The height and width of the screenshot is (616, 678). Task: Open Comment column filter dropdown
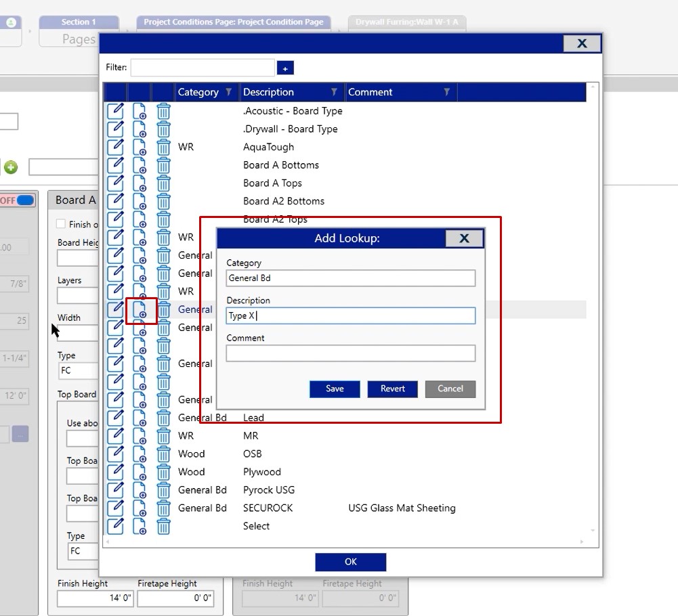point(446,92)
